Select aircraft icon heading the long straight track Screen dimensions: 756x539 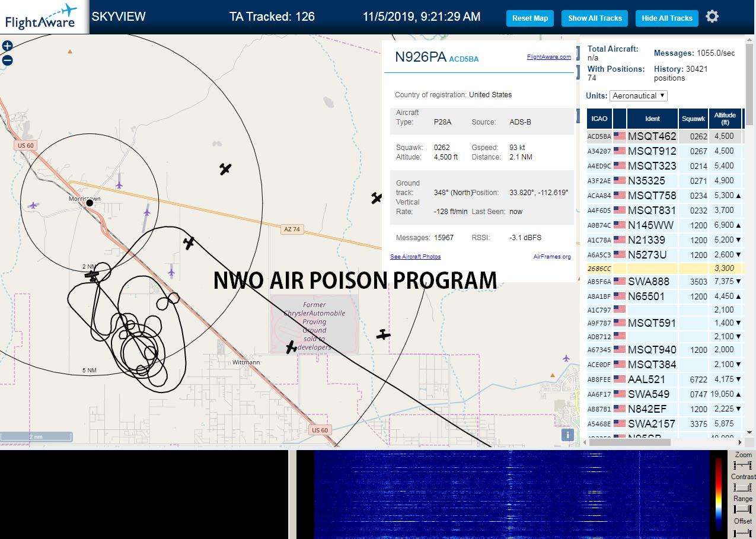coord(189,243)
